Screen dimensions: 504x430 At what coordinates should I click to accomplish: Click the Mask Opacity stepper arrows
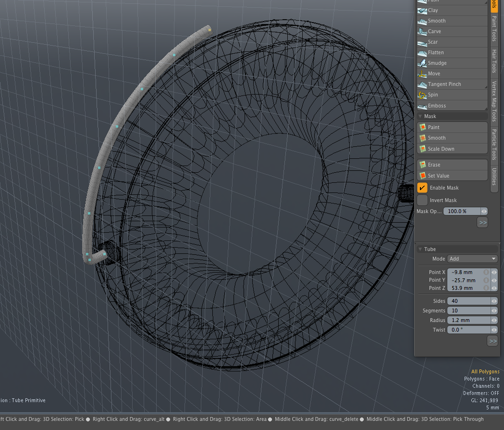pyautogui.click(x=484, y=211)
